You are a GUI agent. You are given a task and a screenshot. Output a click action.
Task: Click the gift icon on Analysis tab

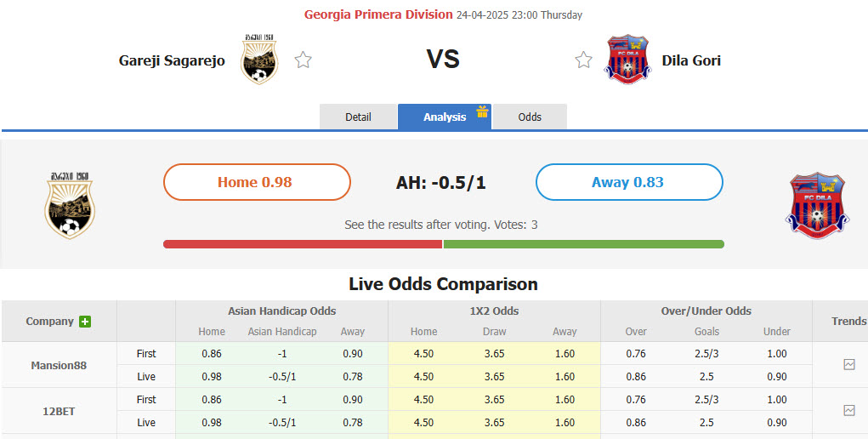click(483, 111)
